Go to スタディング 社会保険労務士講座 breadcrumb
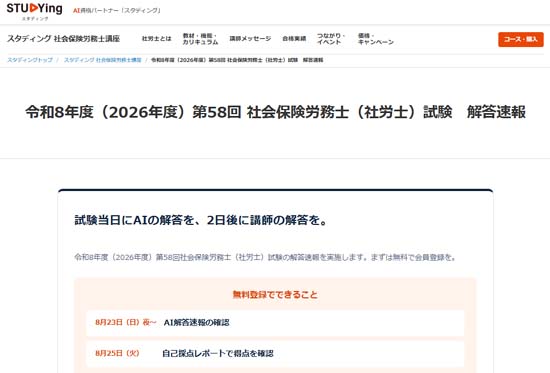The image size is (550, 373). [x=102, y=60]
